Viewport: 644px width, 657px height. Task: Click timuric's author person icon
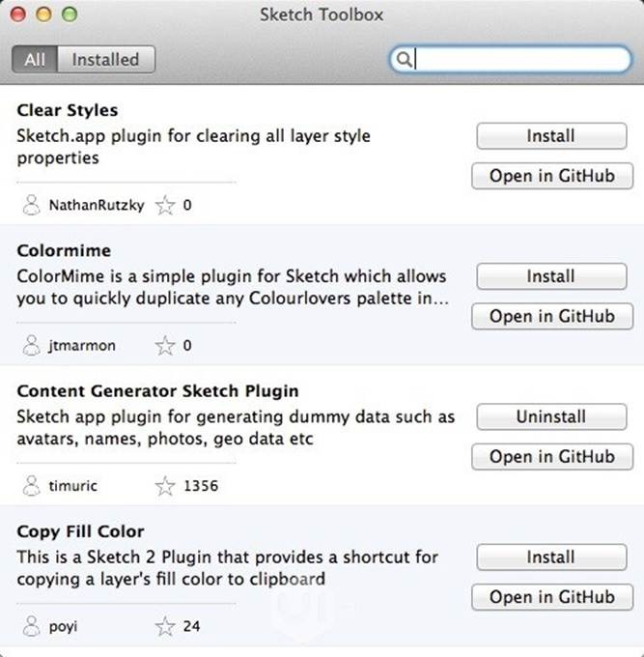32,485
